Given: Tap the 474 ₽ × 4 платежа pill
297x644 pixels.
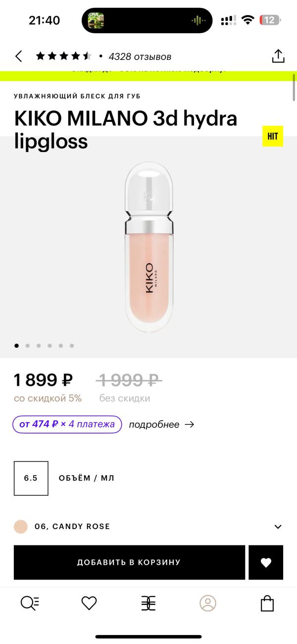Looking at the screenshot, I should (x=67, y=425).
